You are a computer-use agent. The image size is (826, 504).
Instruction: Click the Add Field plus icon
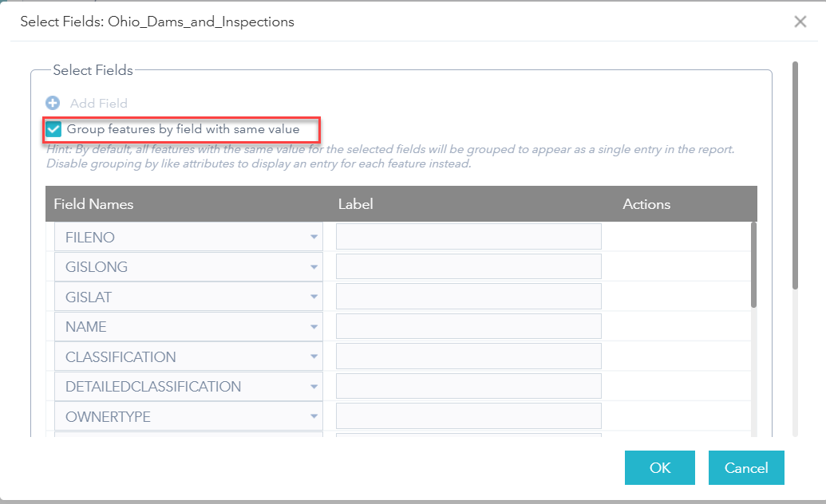click(53, 103)
